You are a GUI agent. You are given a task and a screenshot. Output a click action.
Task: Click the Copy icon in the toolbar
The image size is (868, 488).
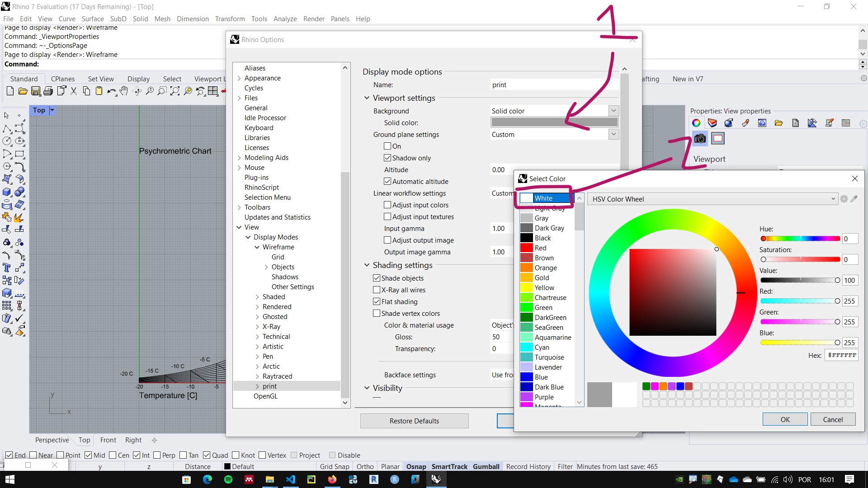[x=86, y=91]
